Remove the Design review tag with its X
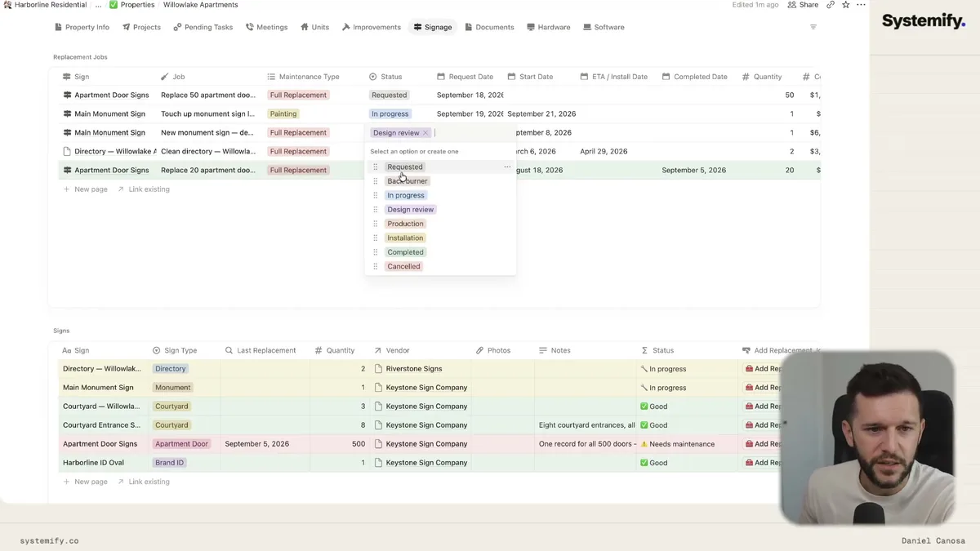 [425, 133]
